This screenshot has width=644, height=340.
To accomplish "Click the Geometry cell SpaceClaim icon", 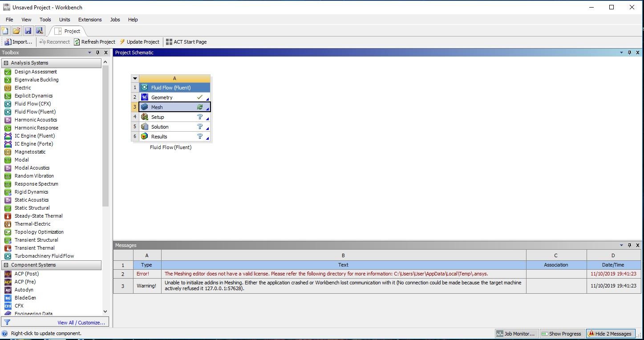I will coord(144,97).
